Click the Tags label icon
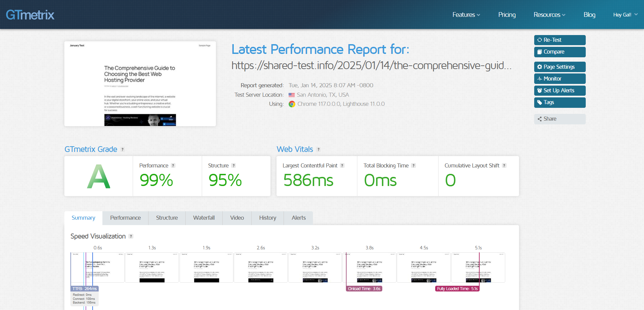 540,102
